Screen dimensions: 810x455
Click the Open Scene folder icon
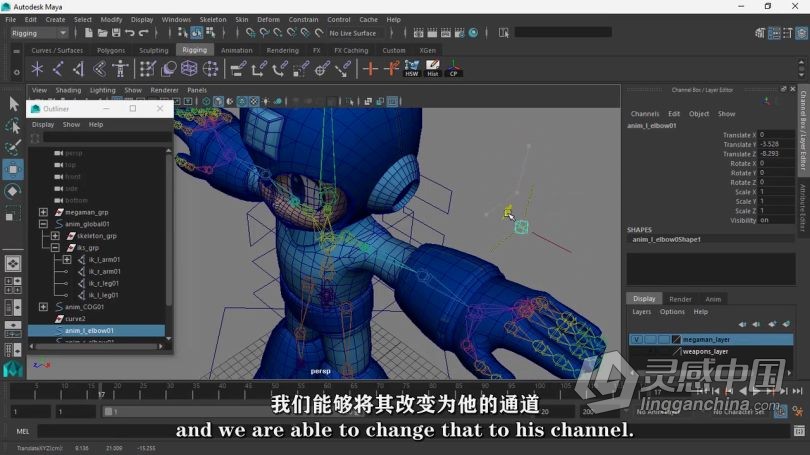coord(102,33)
